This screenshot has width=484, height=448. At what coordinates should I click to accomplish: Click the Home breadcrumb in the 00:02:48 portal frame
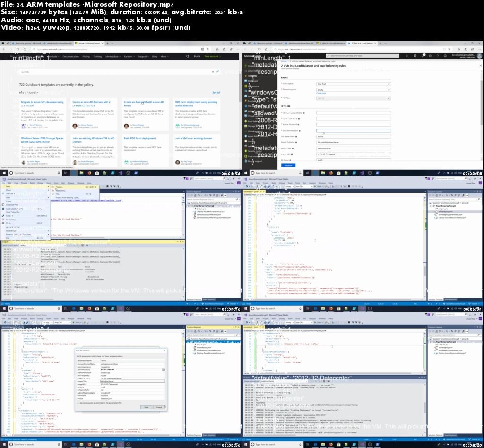coord(284,61)
